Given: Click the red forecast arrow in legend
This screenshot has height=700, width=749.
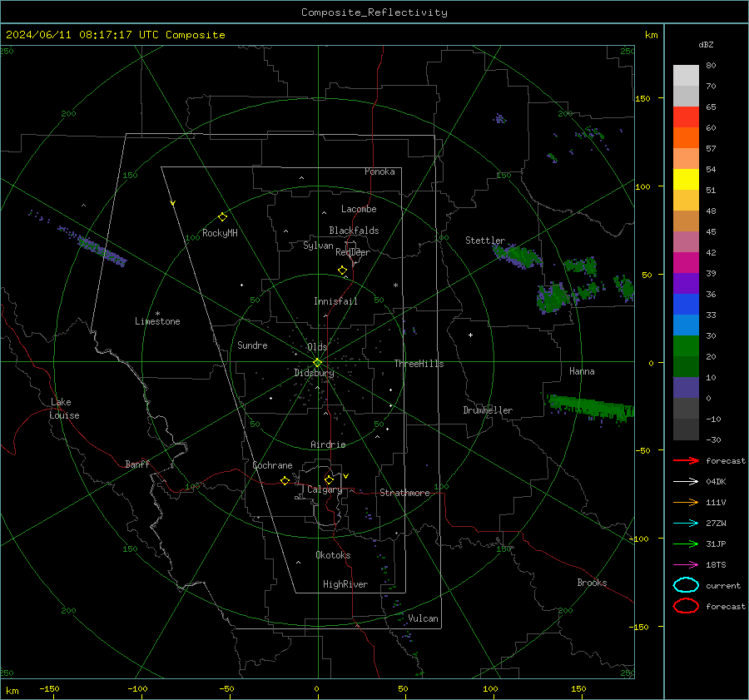Looking at the screenshot, I should pos(686,460).
